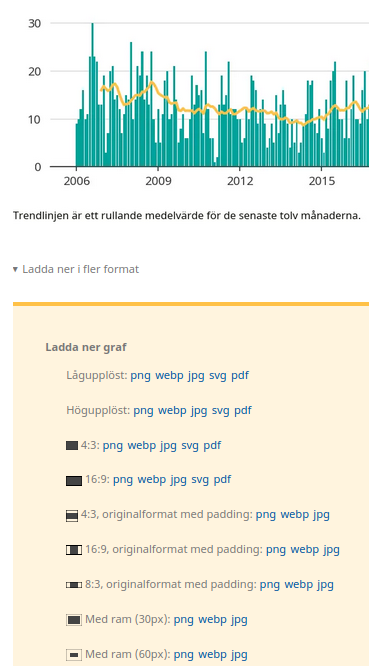The image size is (369, 666).
Task: Click the 16:9 originalformat padding icon
Action: [74, 550]
